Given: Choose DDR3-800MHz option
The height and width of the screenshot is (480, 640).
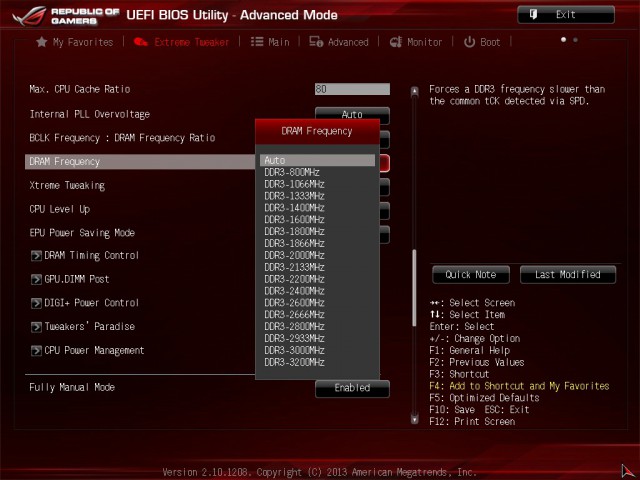Looking at the screenshot, I should click(x=317, y=172).
